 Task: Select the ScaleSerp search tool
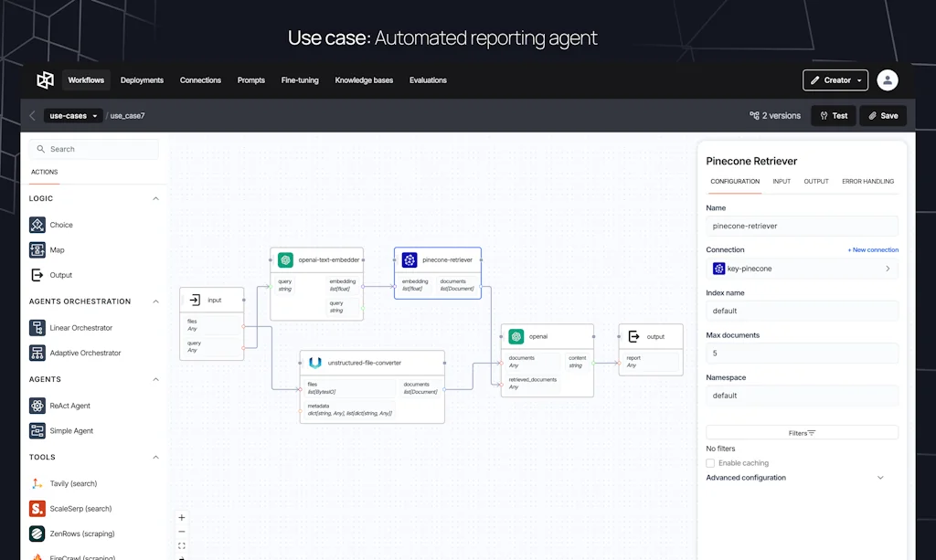77,508
